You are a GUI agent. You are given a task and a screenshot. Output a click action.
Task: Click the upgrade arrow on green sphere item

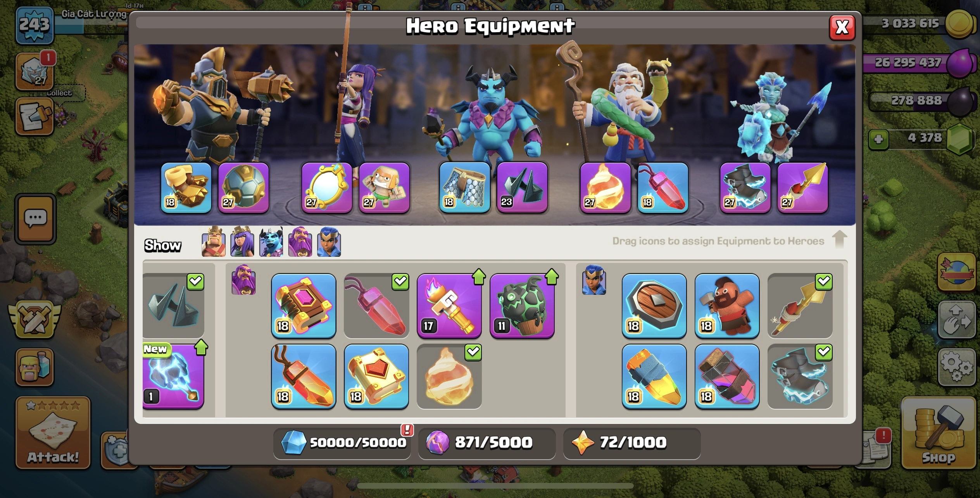click(x=552, y=277)
